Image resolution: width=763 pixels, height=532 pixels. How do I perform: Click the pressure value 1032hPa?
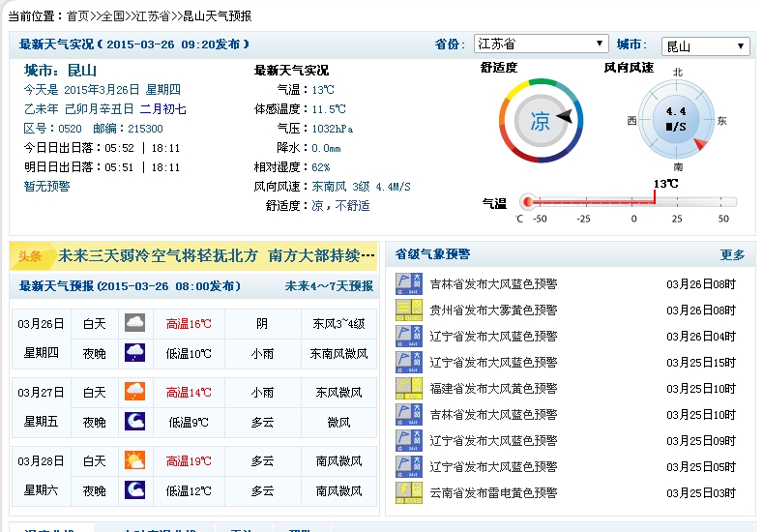tap(333, 129)
